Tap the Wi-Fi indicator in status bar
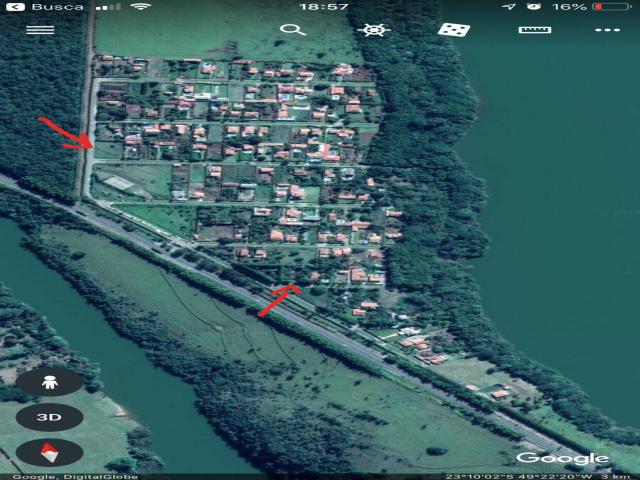The width and height of the screenshot is (640, 480). point(141,7)
